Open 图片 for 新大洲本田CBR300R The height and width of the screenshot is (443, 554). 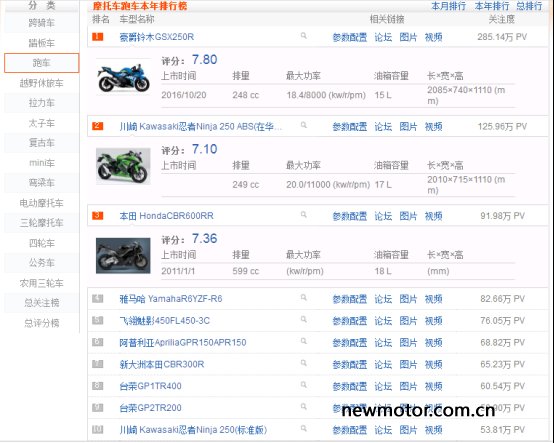tap(408, 365)
